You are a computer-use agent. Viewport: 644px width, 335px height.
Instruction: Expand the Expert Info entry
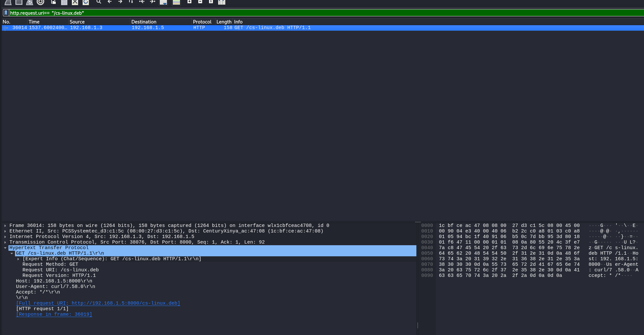[18, 259]
